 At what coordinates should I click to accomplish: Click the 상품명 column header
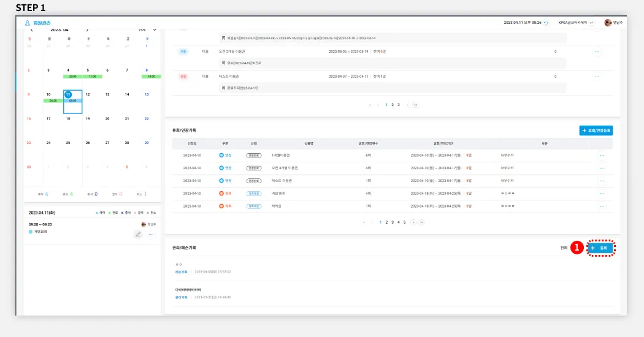coord(309,143)
